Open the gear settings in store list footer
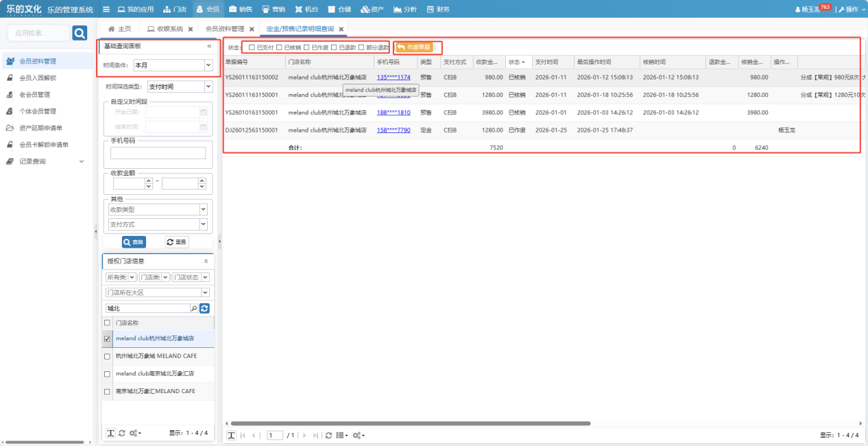 pyautogui.click(x=134, y=433)
